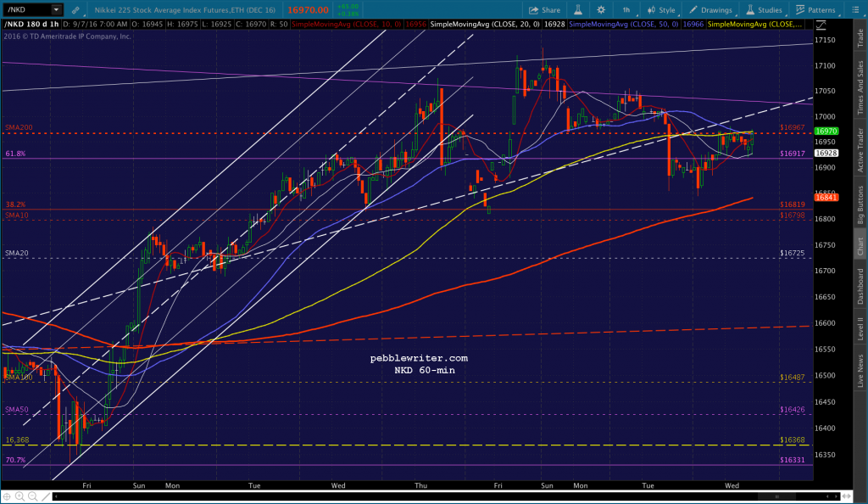Click the $16819 price level label
The width and height of the screenshot is (868, 504).
point(793,204)
